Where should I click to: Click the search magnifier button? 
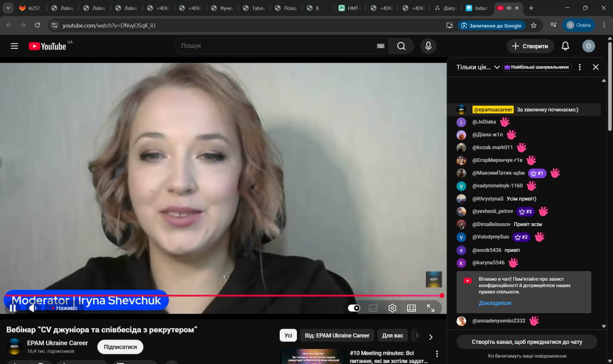point(401,46)
